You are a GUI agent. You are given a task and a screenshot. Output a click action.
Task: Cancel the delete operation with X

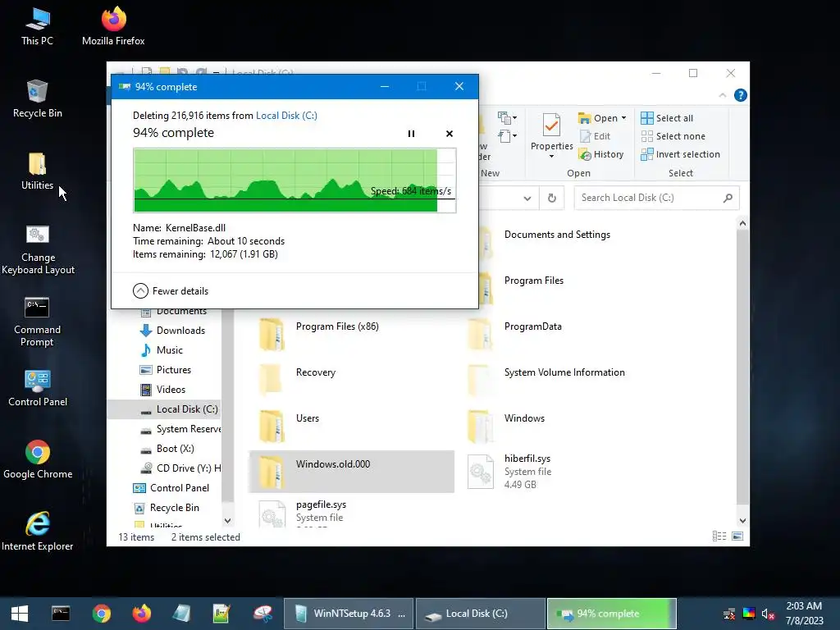click(450, 134)
